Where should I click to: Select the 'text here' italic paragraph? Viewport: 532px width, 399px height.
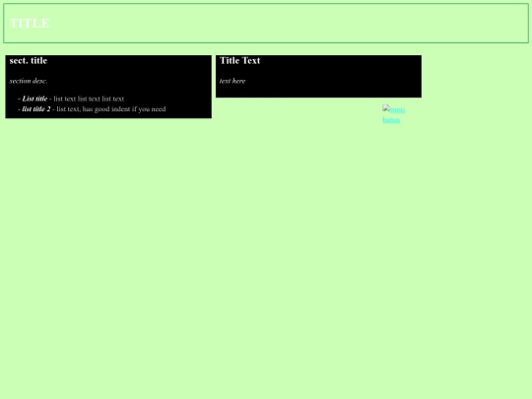(233, 81)
